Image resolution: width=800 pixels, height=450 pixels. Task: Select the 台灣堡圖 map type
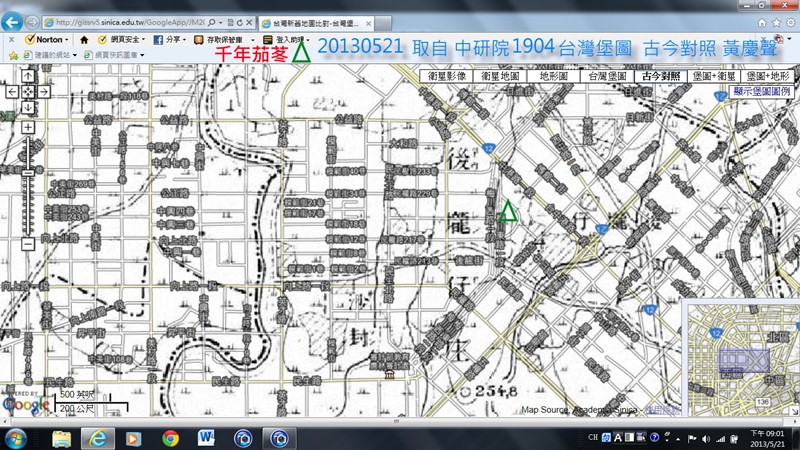pyautogui.click(x=607, y=76)
